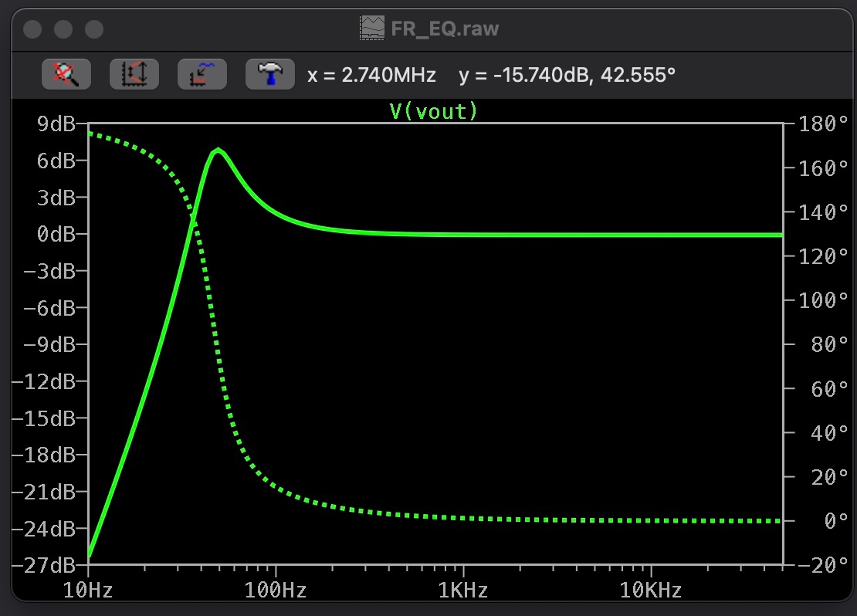Click the V(vout) trace label

click(x=433, y=111)
